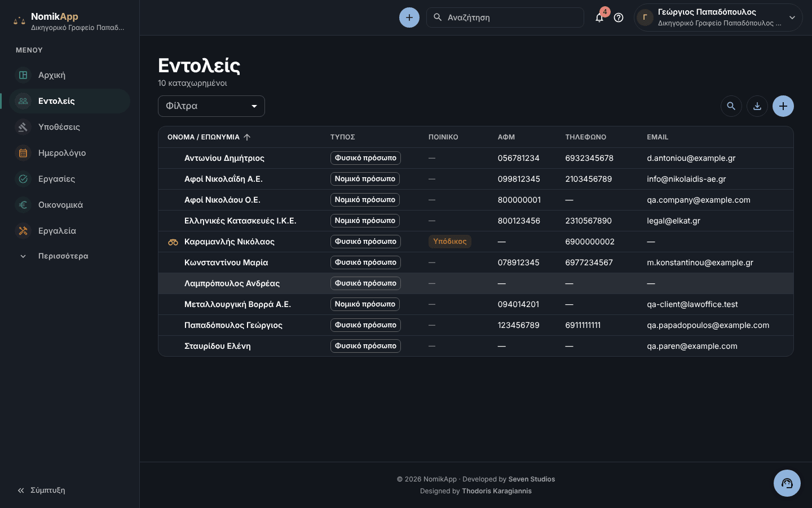The height and width of the screenshot is (508, 812).
Task: Add a new client with the plus button
Action: (783, 106)
